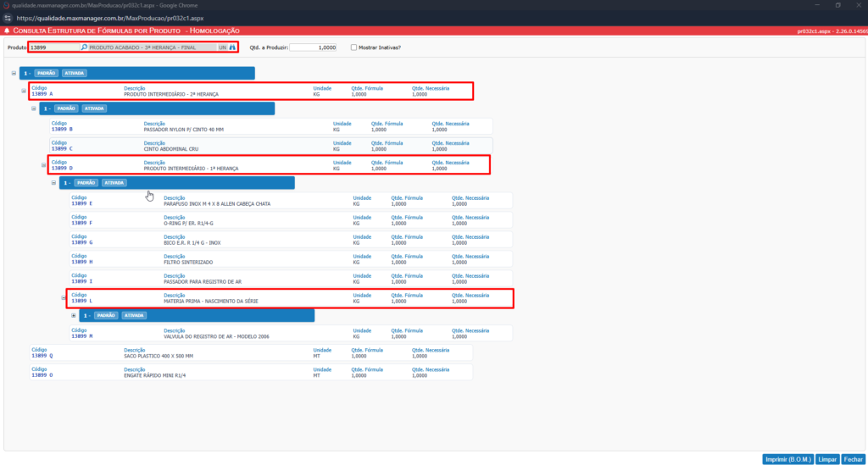
Task: Collapse the 13899 L materia prima row
Action: click(64, 297)
